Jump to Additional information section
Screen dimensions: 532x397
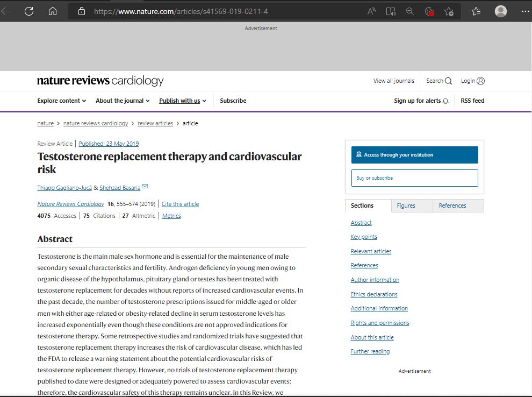pos(379,308)
